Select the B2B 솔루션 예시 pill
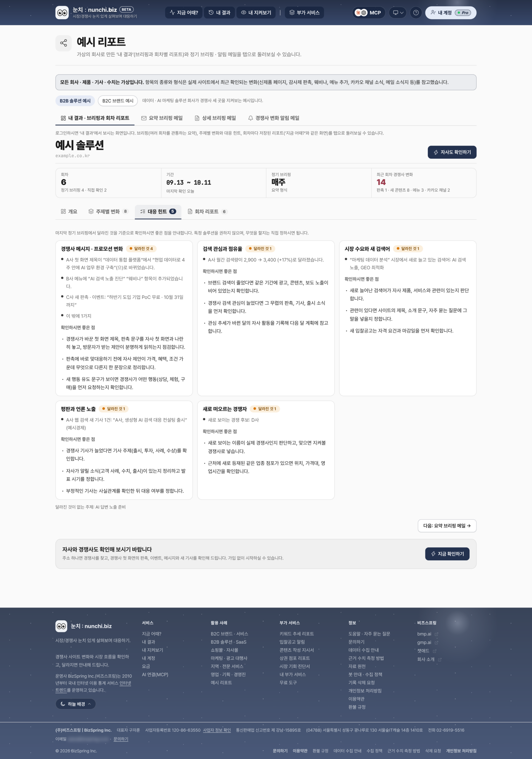 tap(75, 101)
